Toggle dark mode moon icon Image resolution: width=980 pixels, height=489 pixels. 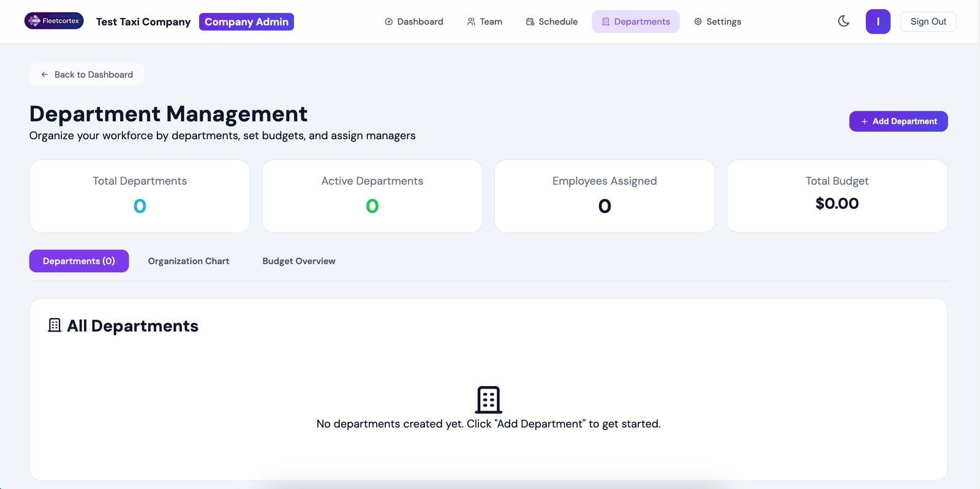click(843, 21)
